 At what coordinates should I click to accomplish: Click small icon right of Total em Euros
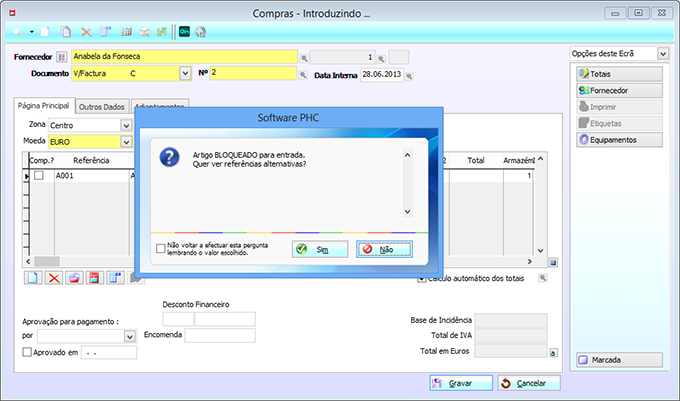tap(553, 353)
